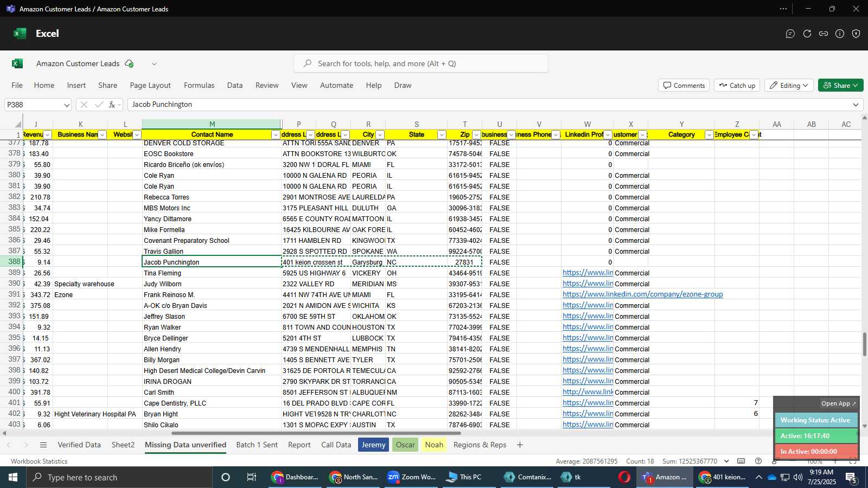Expand the Name Box dropdown arrow
868x488 pixels.
point(67,105)
